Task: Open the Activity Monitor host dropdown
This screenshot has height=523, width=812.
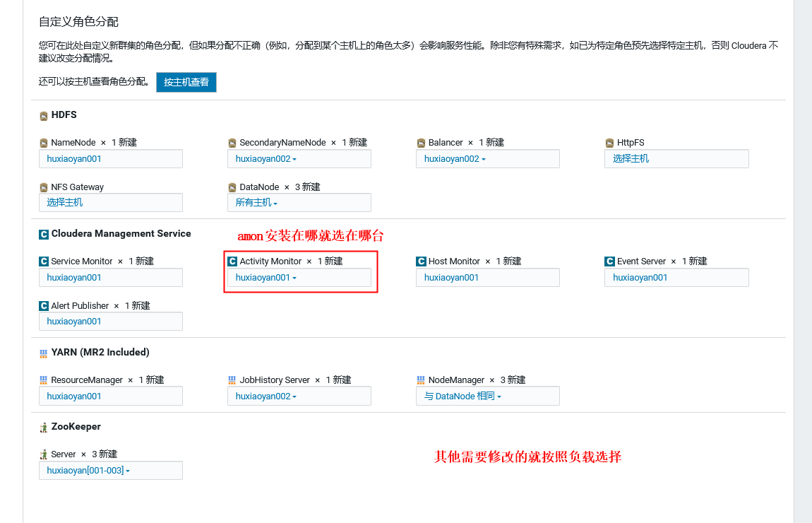Action: pyautogui.click(x=299, y=277)
